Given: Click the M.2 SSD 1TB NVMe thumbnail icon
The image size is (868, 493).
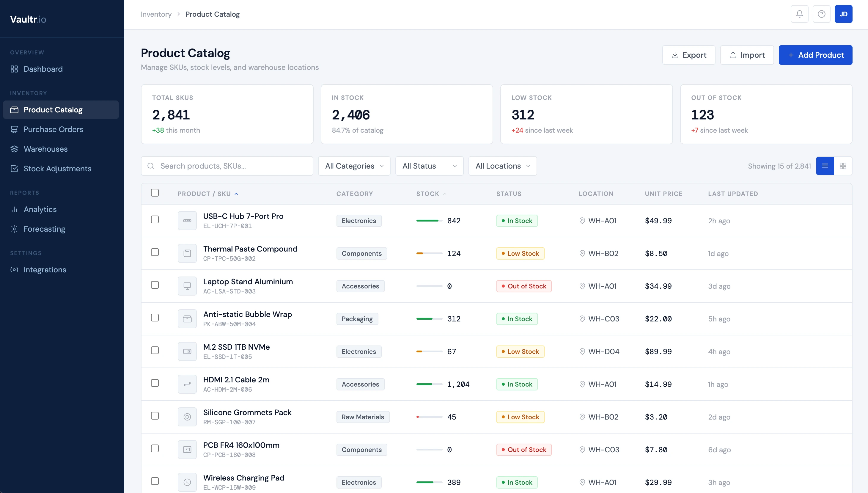Looking at the screenshot, I should pos(187,351).
